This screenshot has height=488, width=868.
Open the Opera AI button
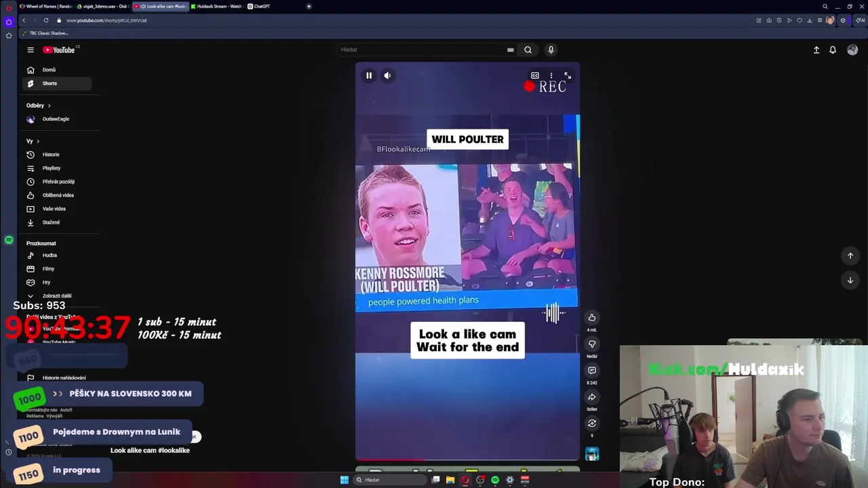click(861, 20)
